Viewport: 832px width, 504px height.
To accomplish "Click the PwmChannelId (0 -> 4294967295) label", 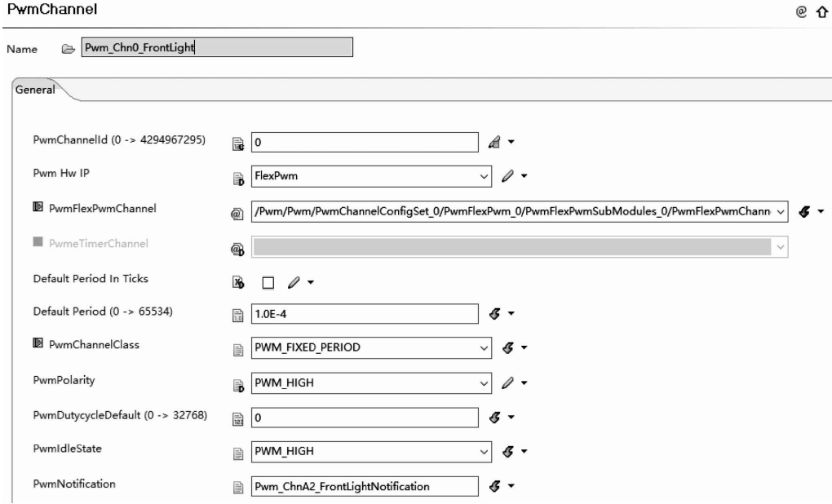I will (119, 140).
